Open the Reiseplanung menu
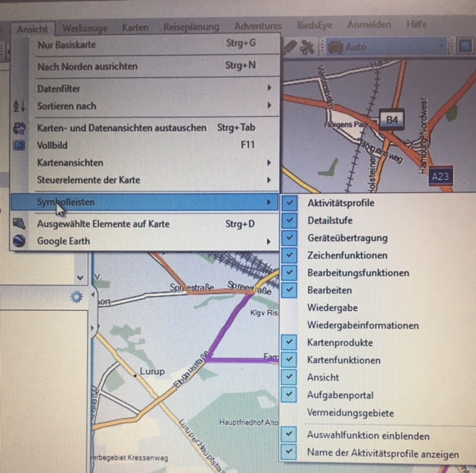 [x=190, y=28]
